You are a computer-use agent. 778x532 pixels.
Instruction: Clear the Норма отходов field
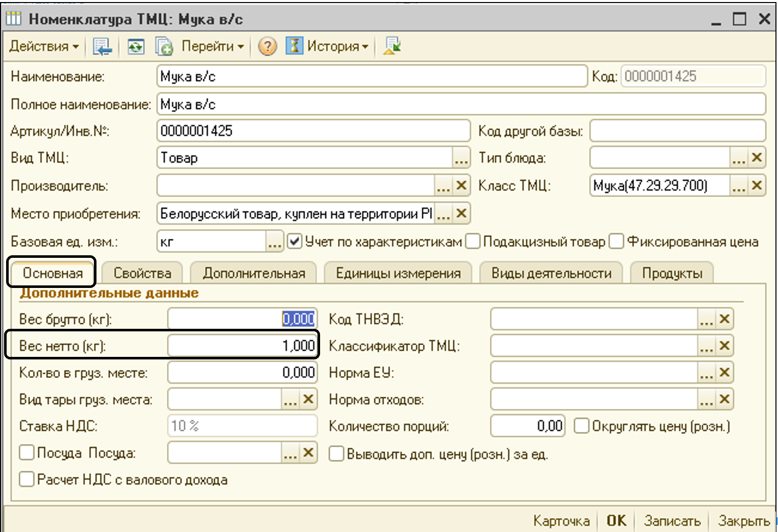tap(724, 399)
